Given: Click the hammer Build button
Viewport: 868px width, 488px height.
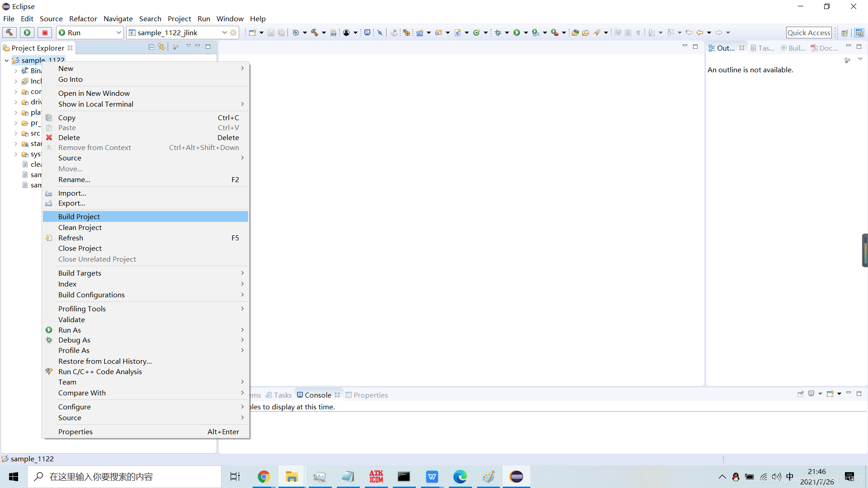Looking at the screenshot, I should tap(9, 33).
